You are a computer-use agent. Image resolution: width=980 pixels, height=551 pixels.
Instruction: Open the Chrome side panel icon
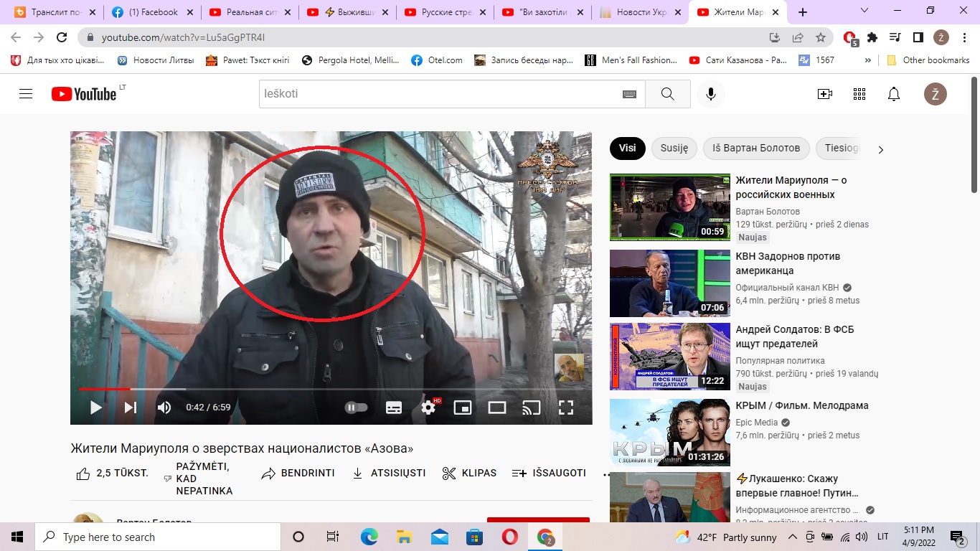tap(918, 37)
